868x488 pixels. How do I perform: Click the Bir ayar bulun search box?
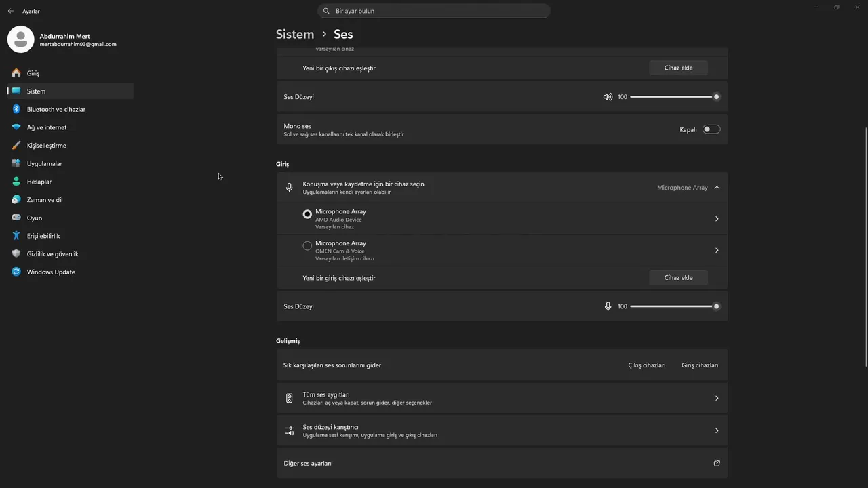point(434,11)
